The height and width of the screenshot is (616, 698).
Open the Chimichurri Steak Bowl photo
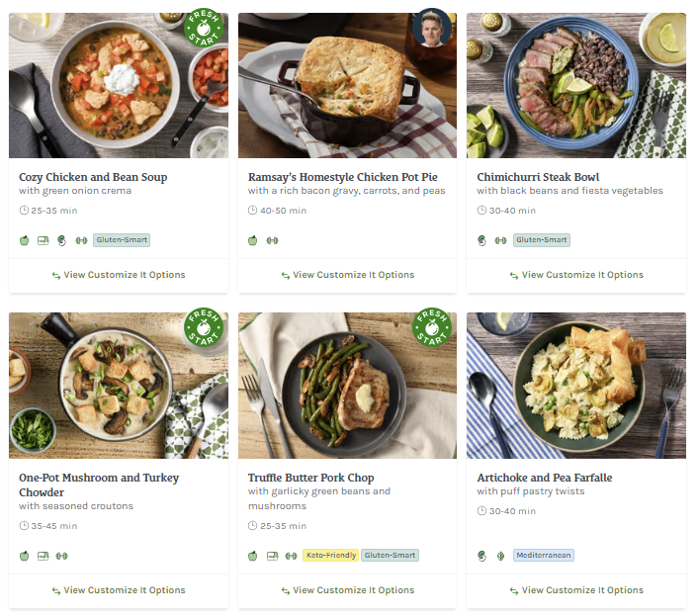575,85
